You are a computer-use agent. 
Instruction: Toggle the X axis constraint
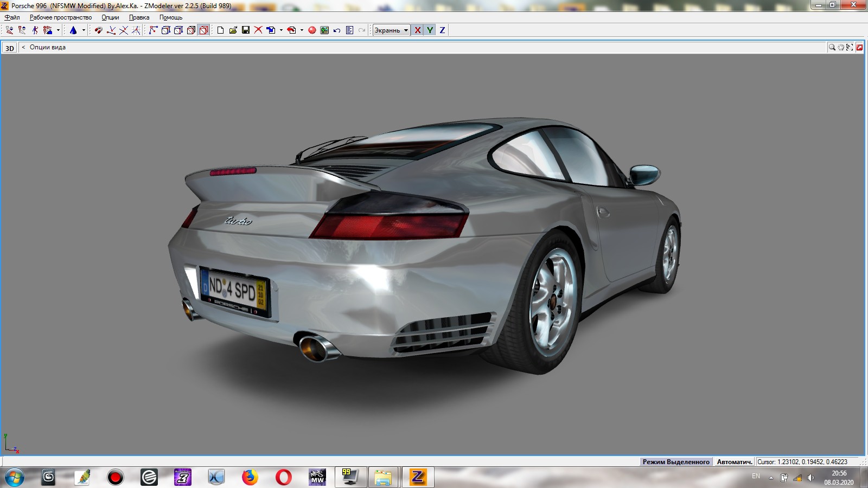(417, 30)
